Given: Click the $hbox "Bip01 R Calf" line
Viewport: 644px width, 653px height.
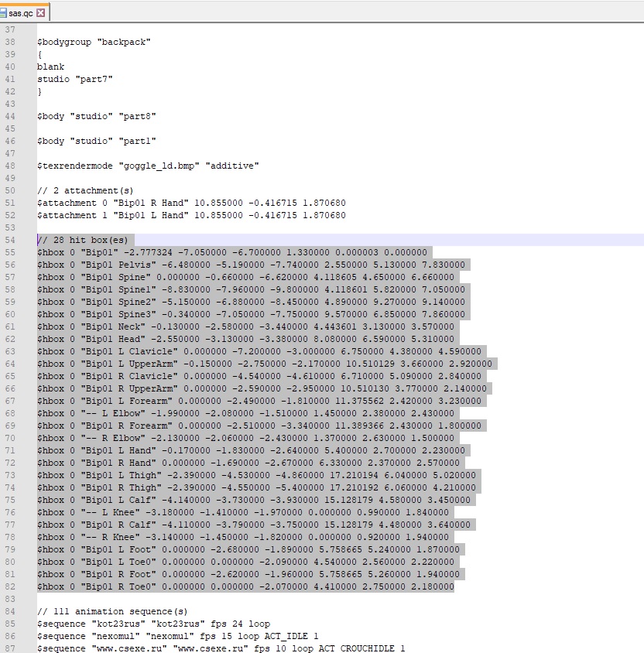Looking at the screenshot, I should (254, 525).
